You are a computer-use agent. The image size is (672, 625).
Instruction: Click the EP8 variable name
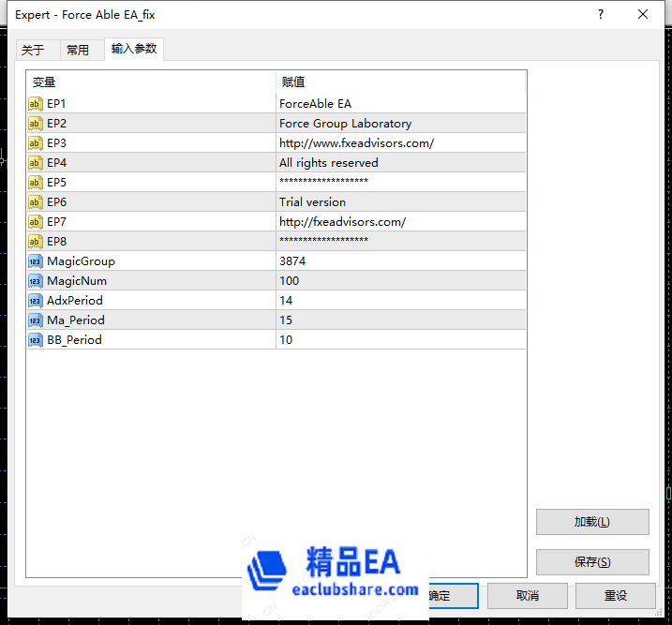(56, 242)
